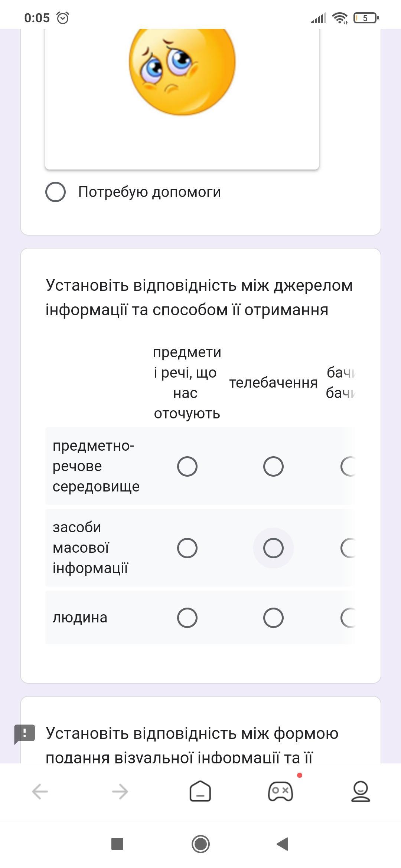Tap the browser back arrow icon

click(x=40, y=792)
